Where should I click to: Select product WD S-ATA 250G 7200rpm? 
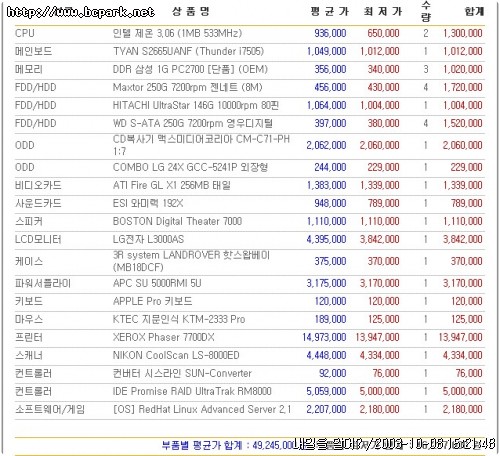tap(193, 123)
